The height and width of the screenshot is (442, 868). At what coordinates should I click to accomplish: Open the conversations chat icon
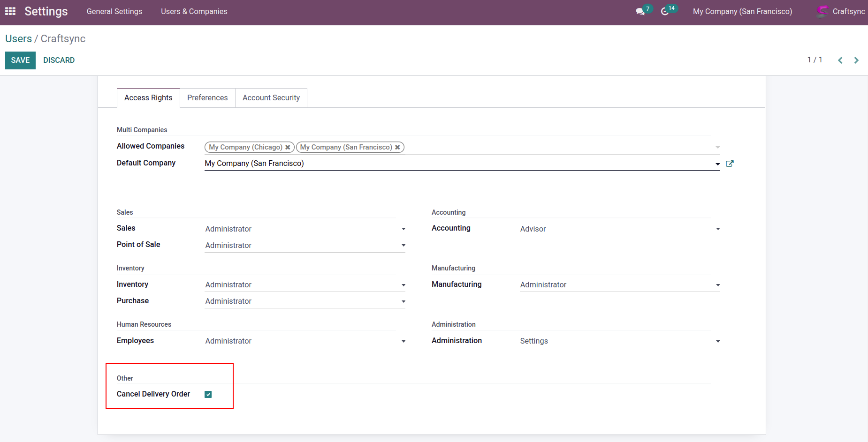(x=640, y=12)
